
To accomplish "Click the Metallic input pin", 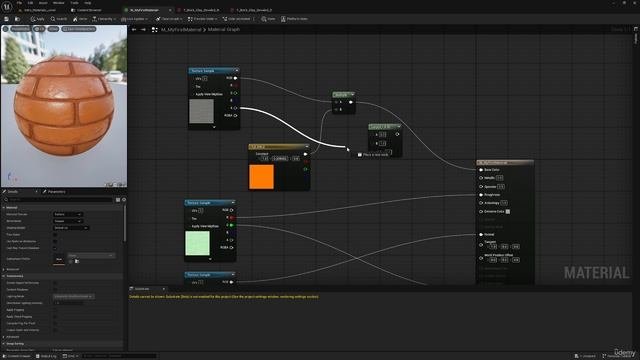I will [x=481, y=178].
